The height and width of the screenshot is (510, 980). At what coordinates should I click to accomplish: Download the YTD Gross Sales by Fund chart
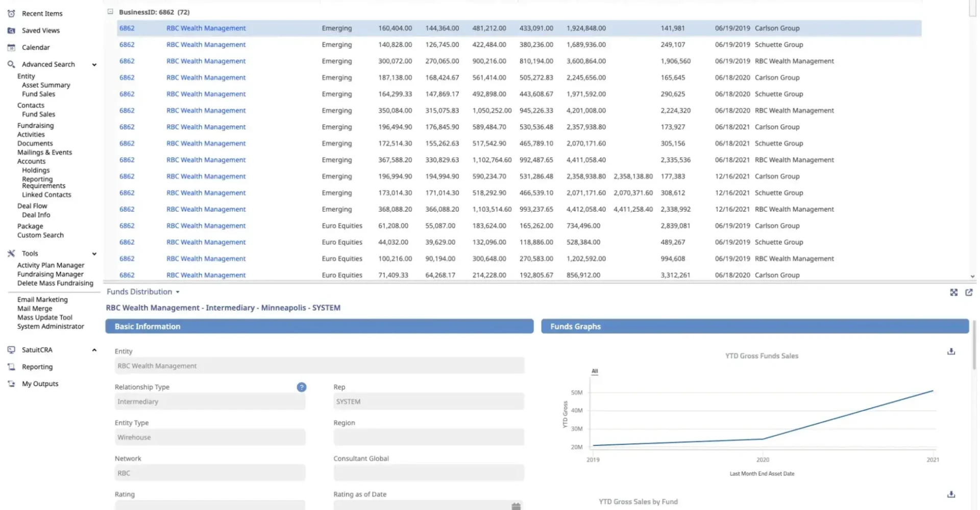(951, 494)
